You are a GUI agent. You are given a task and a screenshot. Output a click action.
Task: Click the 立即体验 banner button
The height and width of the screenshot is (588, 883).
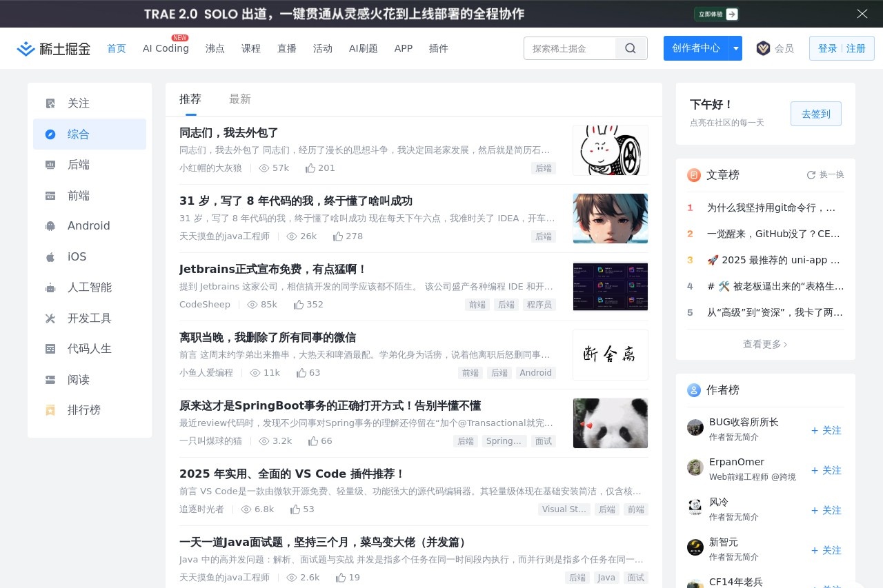tap(717, 14)
